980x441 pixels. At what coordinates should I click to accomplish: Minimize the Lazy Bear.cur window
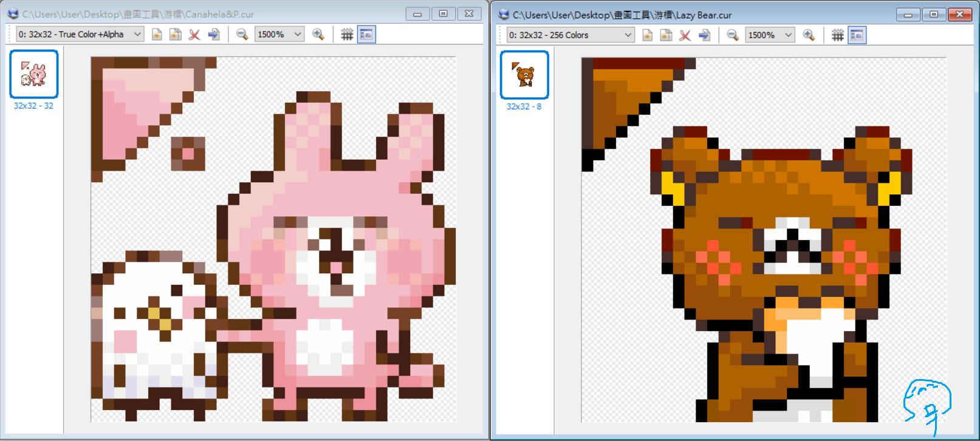point(908,15)
